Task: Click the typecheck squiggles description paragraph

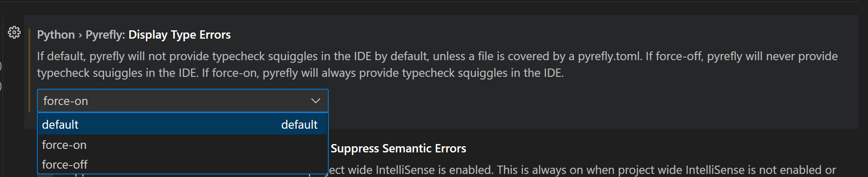Action: coord(437,65)
